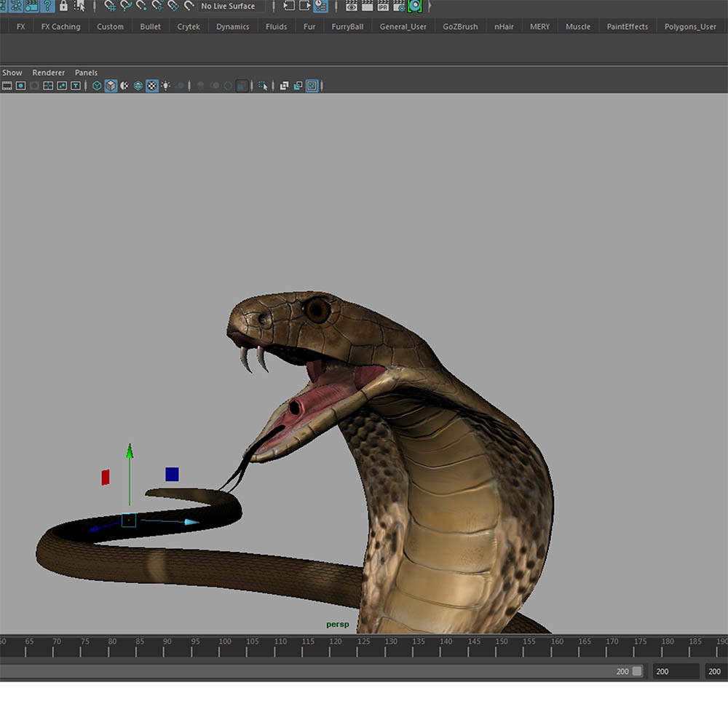
Task: Click the highlighted X-ray joints icon
Action: (x=312, y=85)
